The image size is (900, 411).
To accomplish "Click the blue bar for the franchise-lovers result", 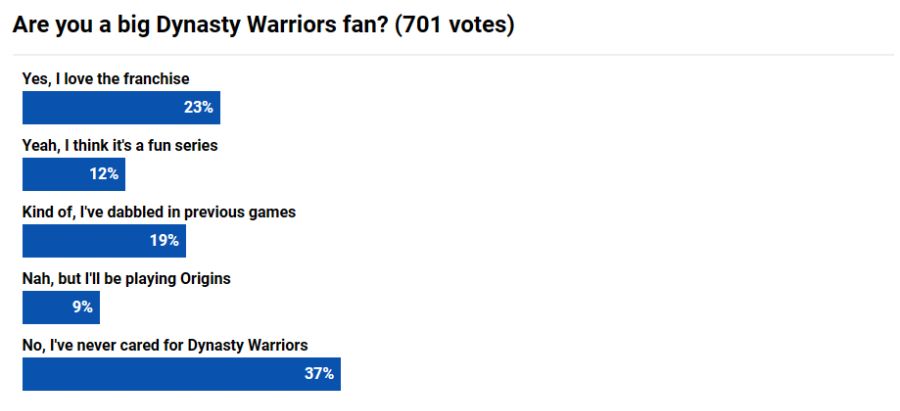I will coord(121,107).
